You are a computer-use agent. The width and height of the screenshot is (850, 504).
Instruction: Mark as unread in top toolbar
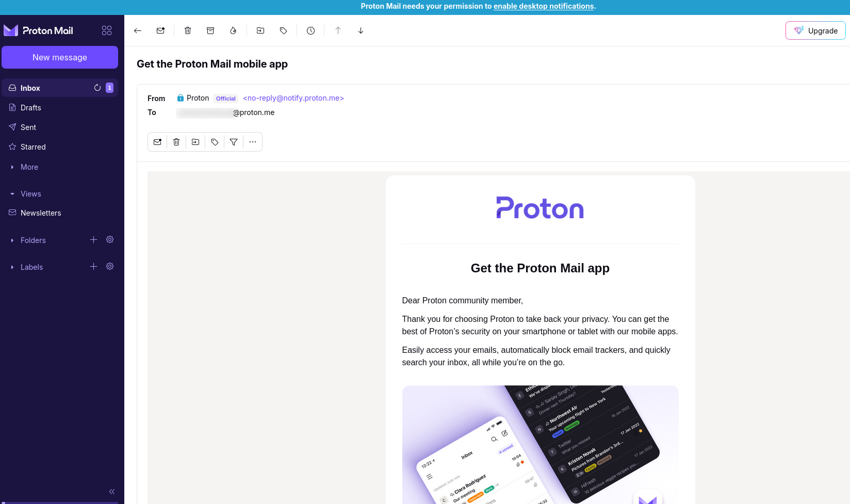coord(160,30)
